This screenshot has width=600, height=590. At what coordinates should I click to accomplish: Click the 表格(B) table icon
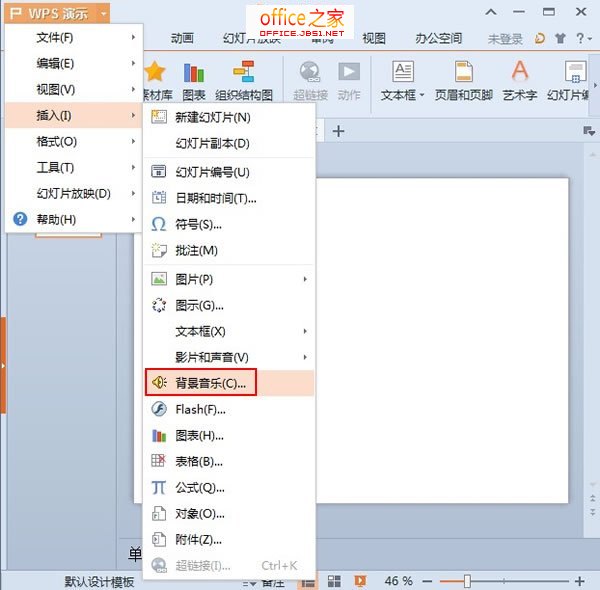click(x=158, y=461)
